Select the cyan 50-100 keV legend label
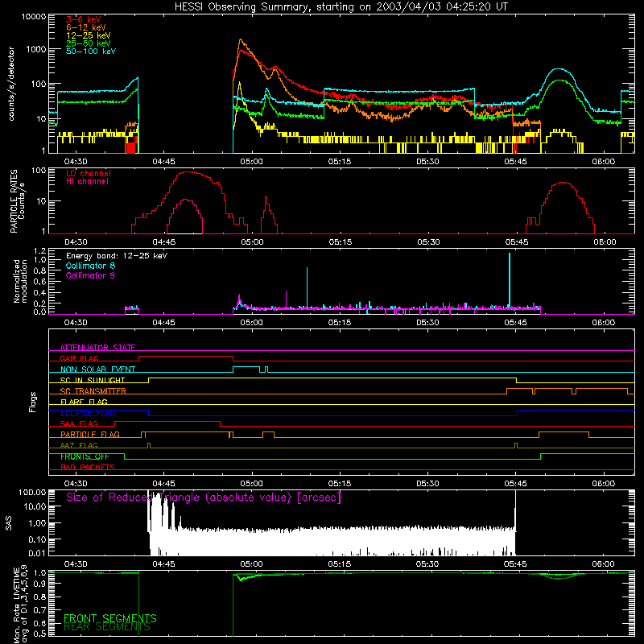Screen dimensions: 644x644 91,52
